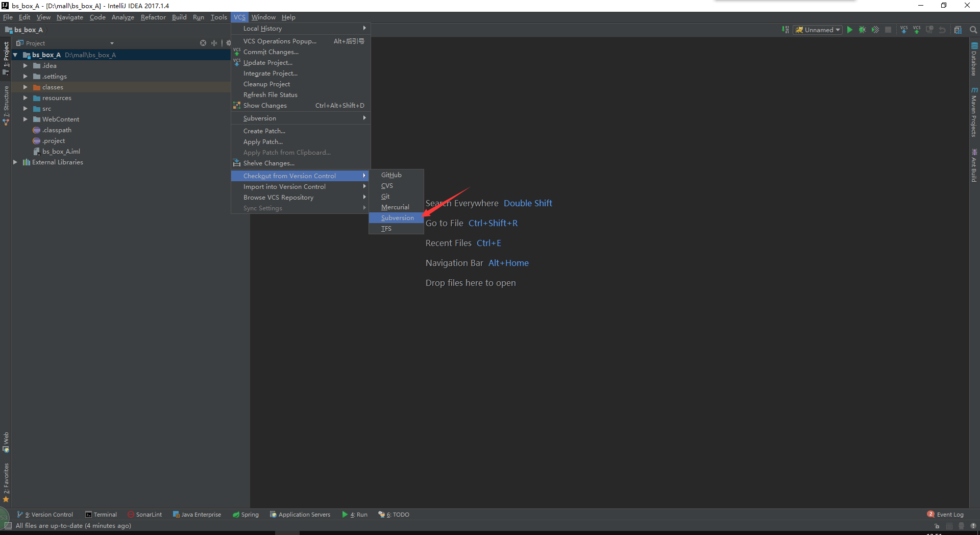Expand External Libraries node arrow
The image size is (980, 535).
point(15,162)
